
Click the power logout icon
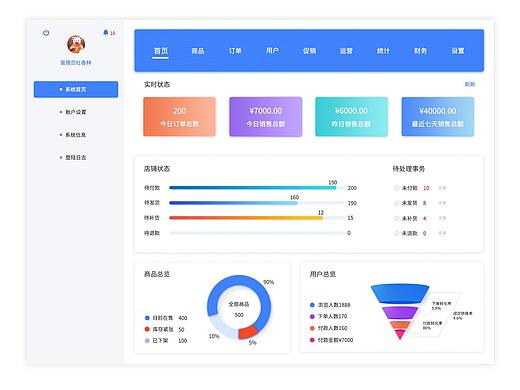point(46,33)
